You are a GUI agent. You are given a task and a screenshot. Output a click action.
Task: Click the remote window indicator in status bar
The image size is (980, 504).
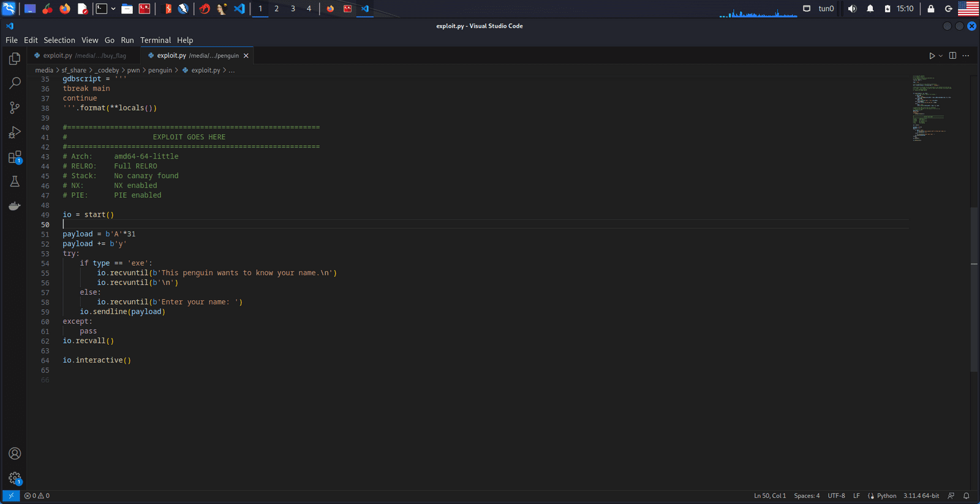click(x=11, y=496)
